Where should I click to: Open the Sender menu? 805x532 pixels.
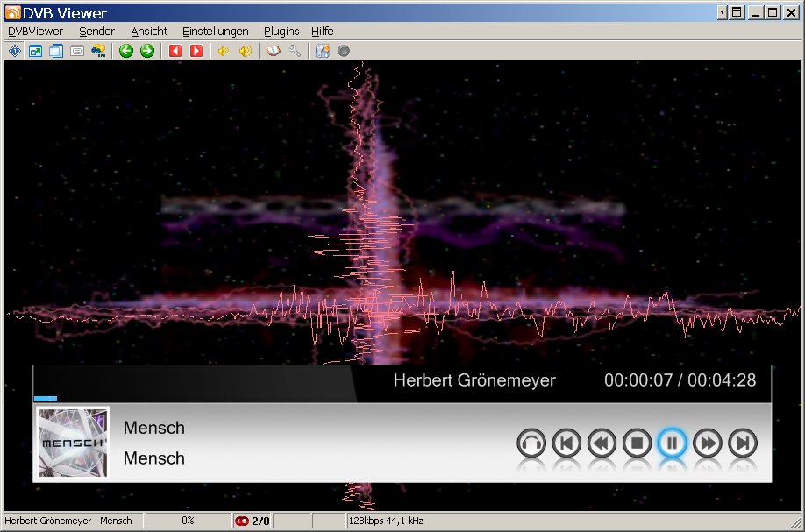point(96,31)
